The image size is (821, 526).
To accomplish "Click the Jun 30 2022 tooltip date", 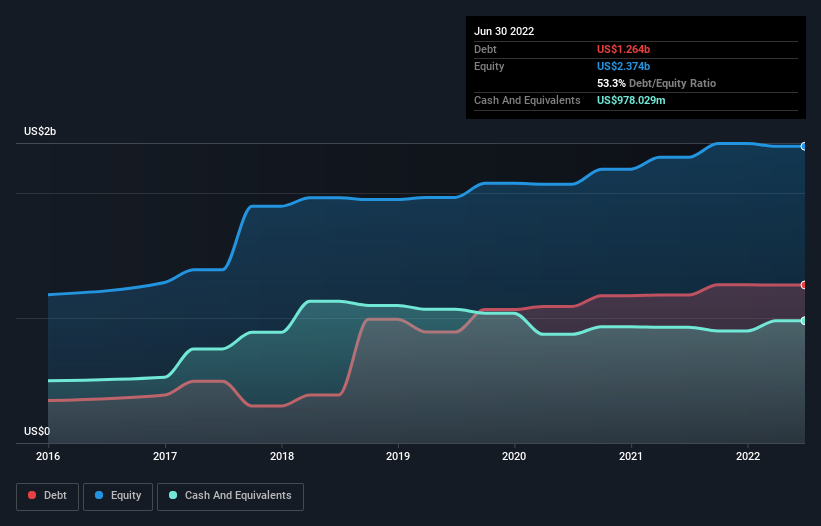I will tap(504, 31).
